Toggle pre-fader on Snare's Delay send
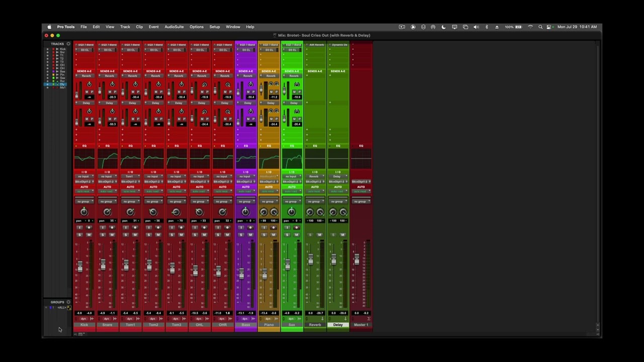The image size is (644, 362). coord(115,119)
